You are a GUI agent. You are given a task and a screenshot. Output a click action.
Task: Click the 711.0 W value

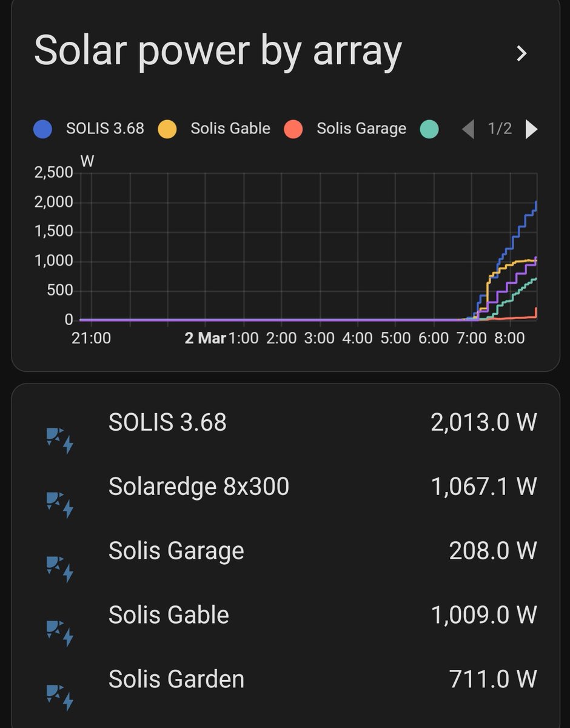(493, 679)
